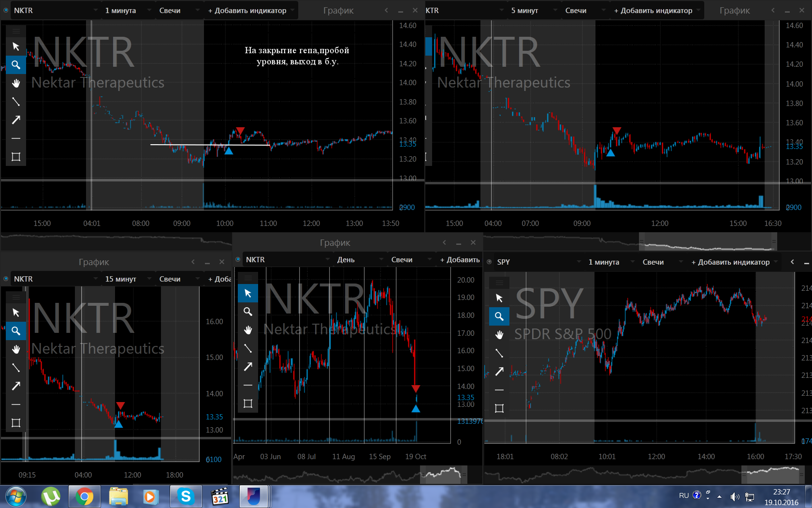Choose hand pan tool in NKTR 1-minute chart

coord(16,83)
